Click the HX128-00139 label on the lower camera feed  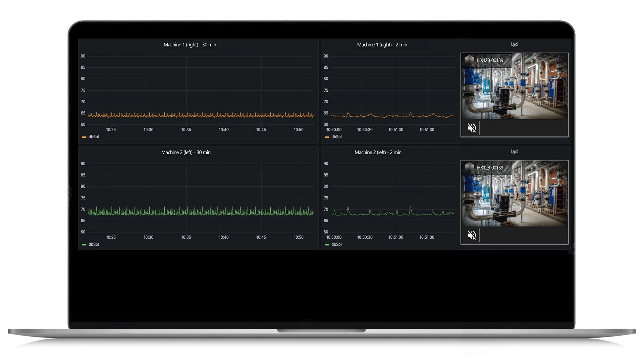click(490, 168)
